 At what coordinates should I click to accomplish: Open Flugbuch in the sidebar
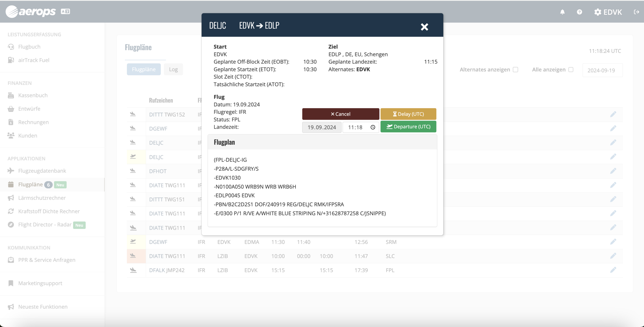tap(29, 47)
